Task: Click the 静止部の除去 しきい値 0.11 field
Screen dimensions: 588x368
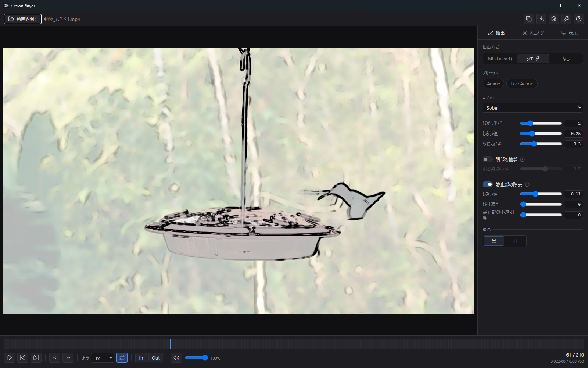Action: (574, 194)
